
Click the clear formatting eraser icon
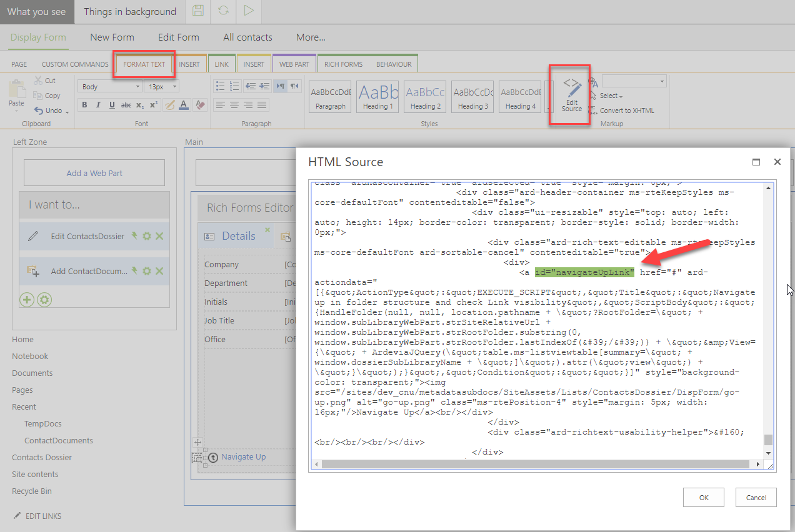[x=200, y=106]
